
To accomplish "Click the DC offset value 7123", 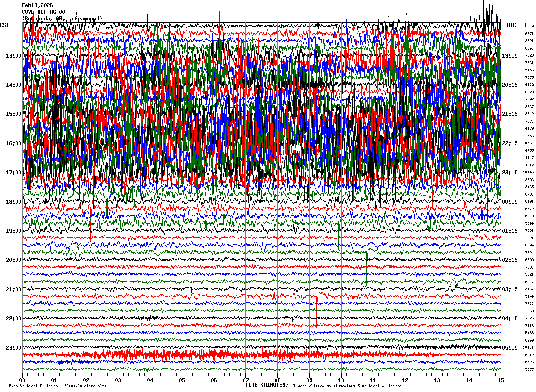I will (x=529, y=55).
